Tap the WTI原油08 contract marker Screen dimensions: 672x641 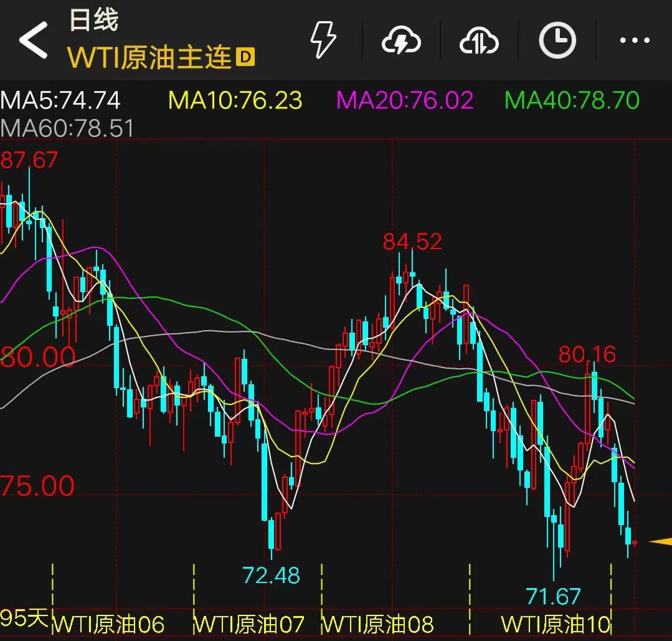coord(379,624)
